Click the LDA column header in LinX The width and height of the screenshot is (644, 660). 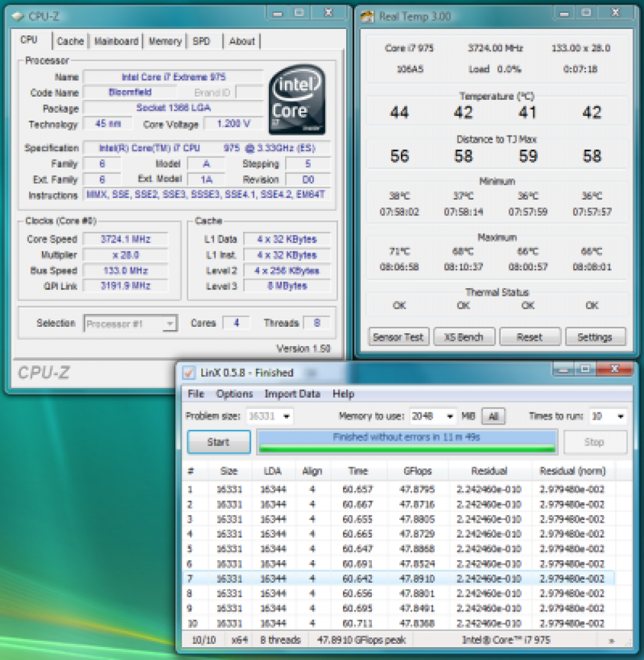(x=273, y=471)
